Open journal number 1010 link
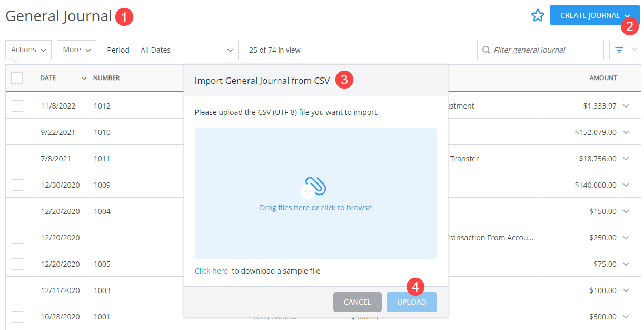Screen dimensions: 644x330 tap(102, 132)
